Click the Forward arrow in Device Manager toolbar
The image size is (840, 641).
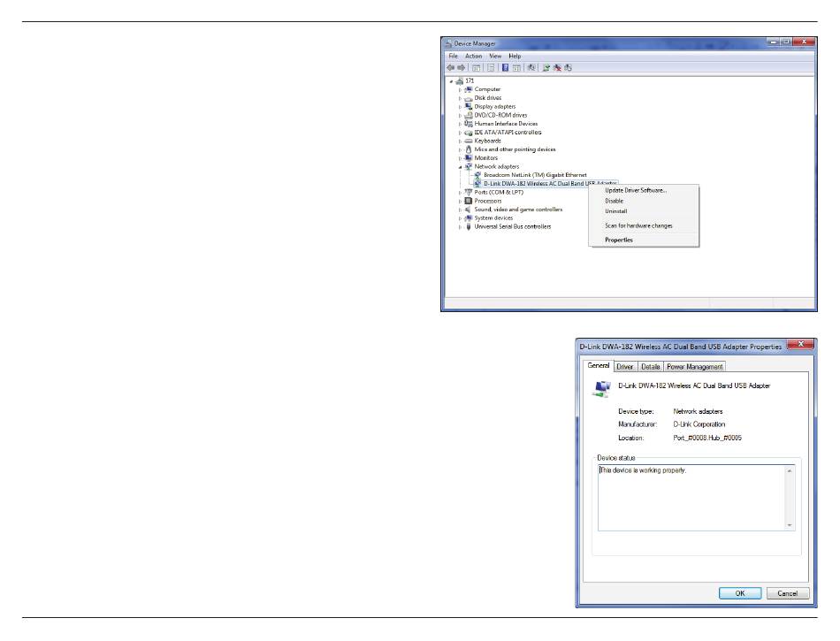pyautogui.click(x=462, y=67)
